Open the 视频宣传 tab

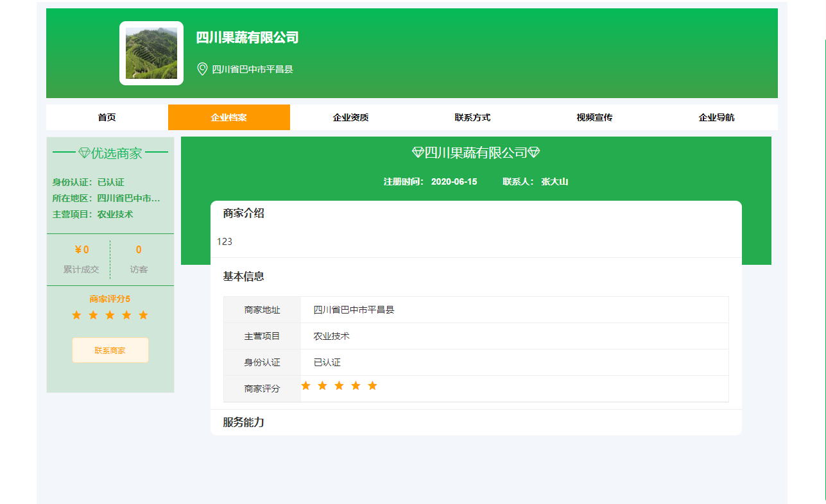(x=594, y=117)
